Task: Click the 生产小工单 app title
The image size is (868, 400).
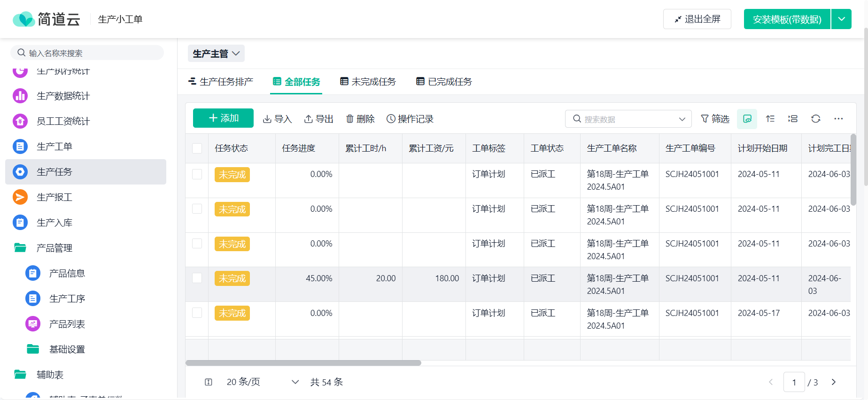Action: coord(120,19)
